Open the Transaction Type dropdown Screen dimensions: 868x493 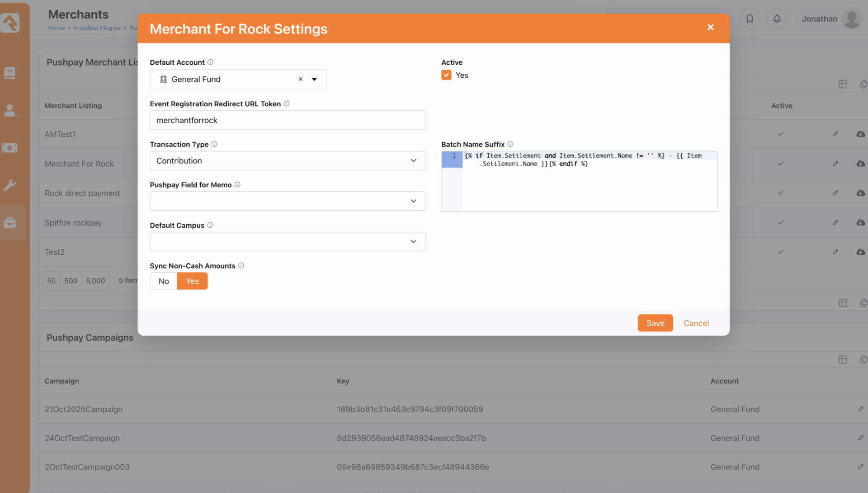point(288,161)
